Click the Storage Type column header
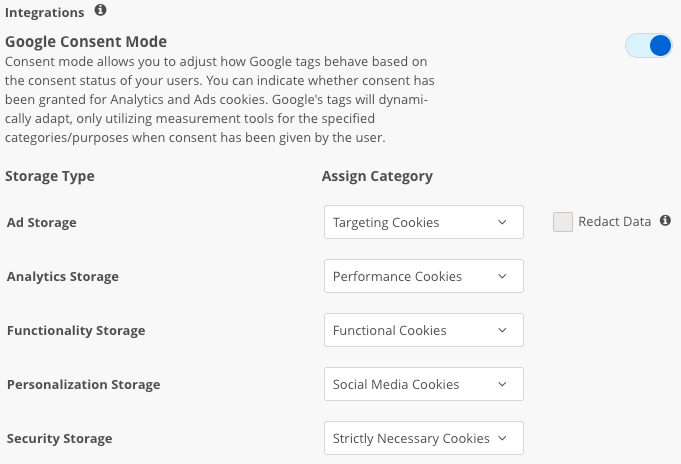 50,176
